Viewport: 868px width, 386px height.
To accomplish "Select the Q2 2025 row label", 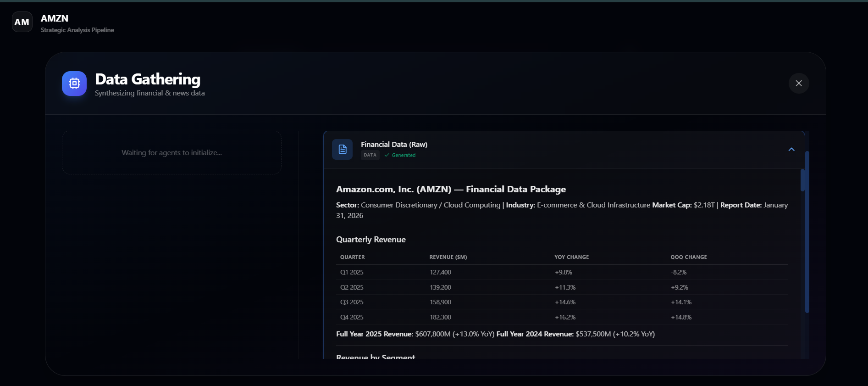I will pos(352,287).
